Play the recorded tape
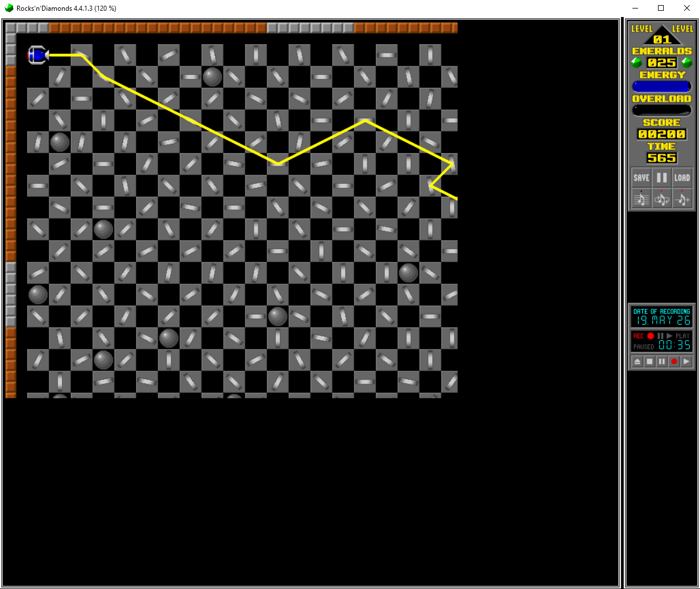Image resolution: width=700 pixels, height=589 pixels. (686, 361)
